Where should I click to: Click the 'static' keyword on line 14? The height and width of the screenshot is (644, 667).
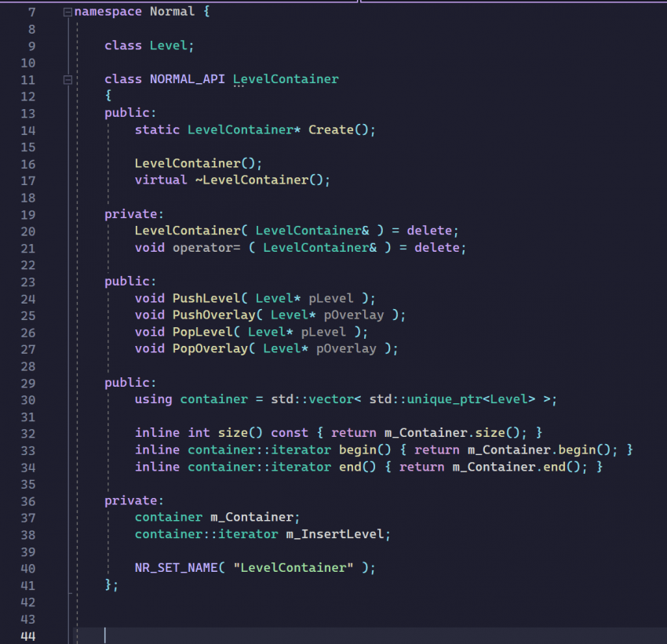pos(158,129)
